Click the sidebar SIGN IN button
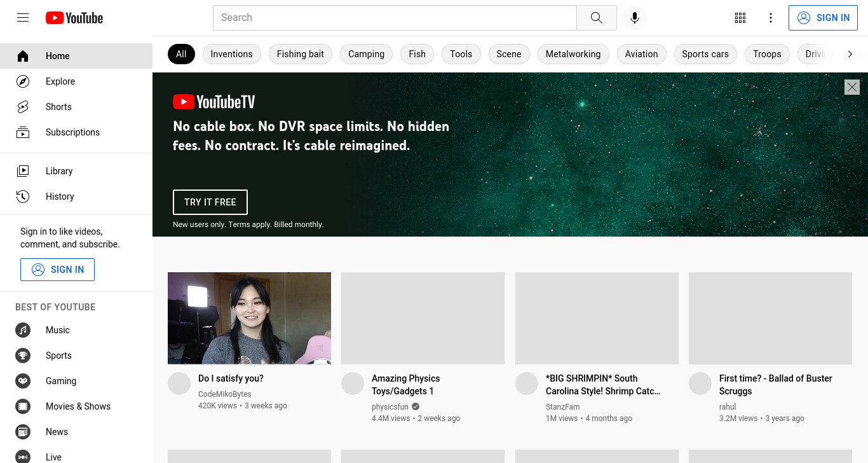This screenshot has height=463, width=868. tap(57, 270)
